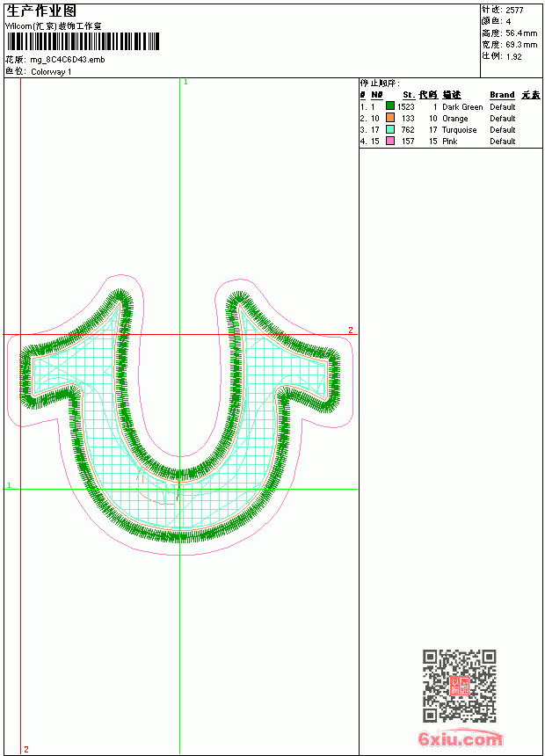The width and height of the screenshot is (545, 756).
Task: Click the height value 56.4mm
Action: tap(521, 33)
